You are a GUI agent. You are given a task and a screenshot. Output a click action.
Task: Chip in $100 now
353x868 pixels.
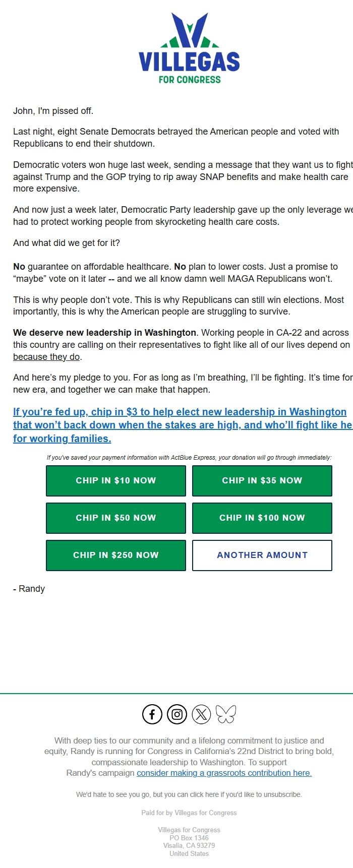click(x=262, y=518)
